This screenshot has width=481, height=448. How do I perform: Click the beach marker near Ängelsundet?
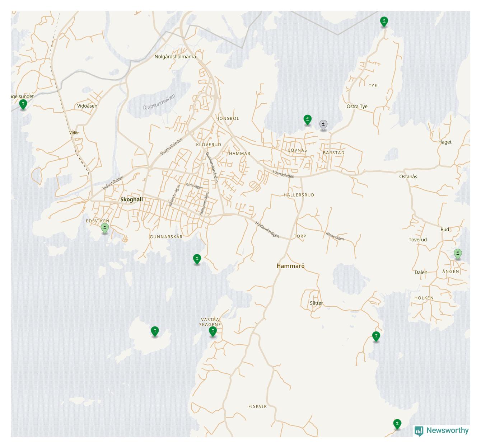click(23, 104)
